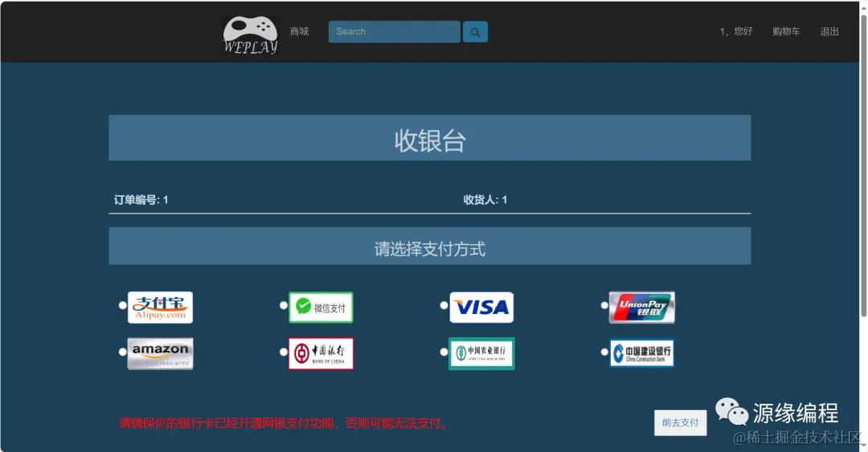The width and height of the screenshot is (868, 452).
Task: Click the Amazon card logo
Action: click(160, 353)
